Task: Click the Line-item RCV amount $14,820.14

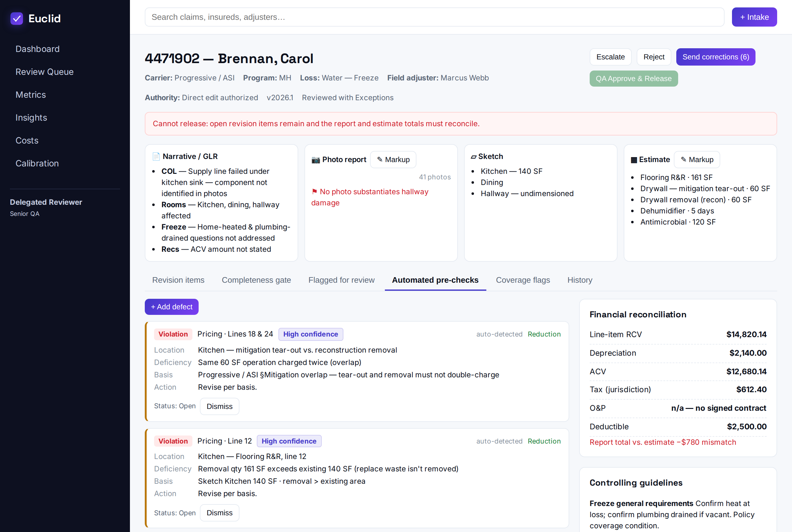Action: click(x=746, y=335)
